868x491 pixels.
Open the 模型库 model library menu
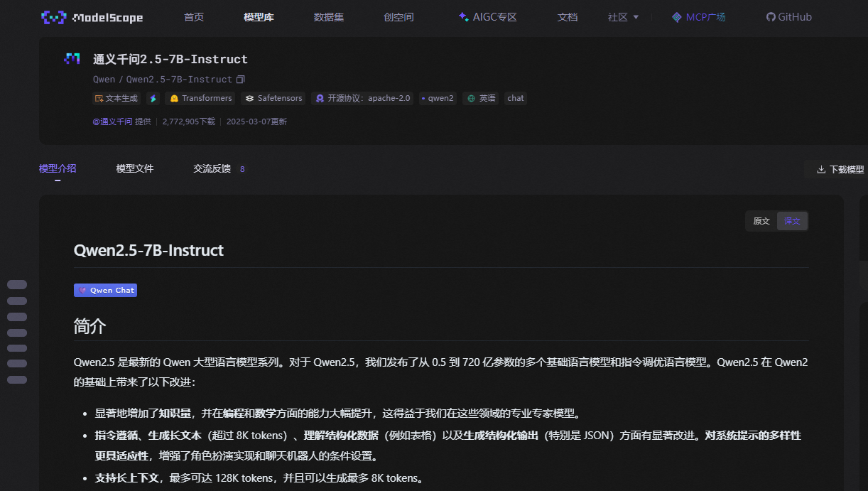tap(259, 17)
